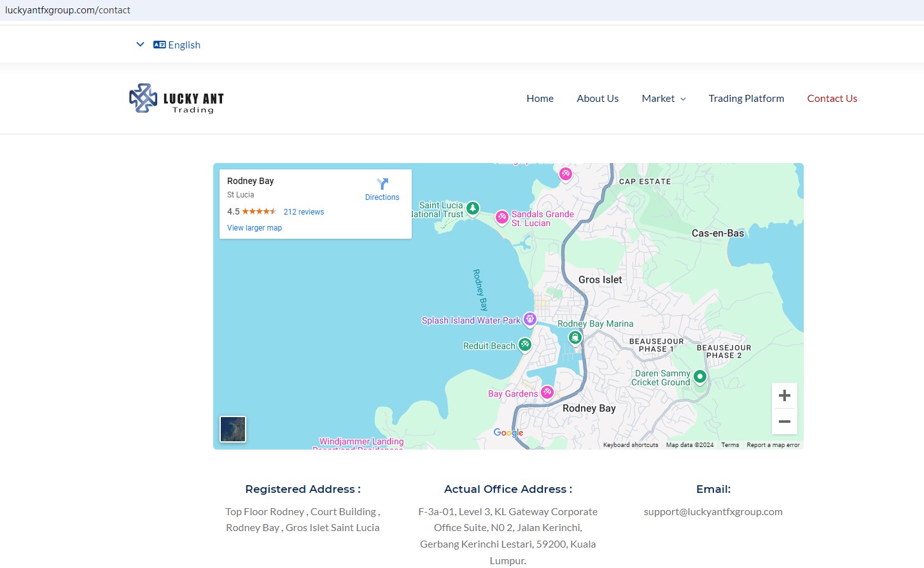Viewport: 924px width, 568px height.
Task: Select the Daren Sammy Cricket Ground pin
Action: pos(699,376)
